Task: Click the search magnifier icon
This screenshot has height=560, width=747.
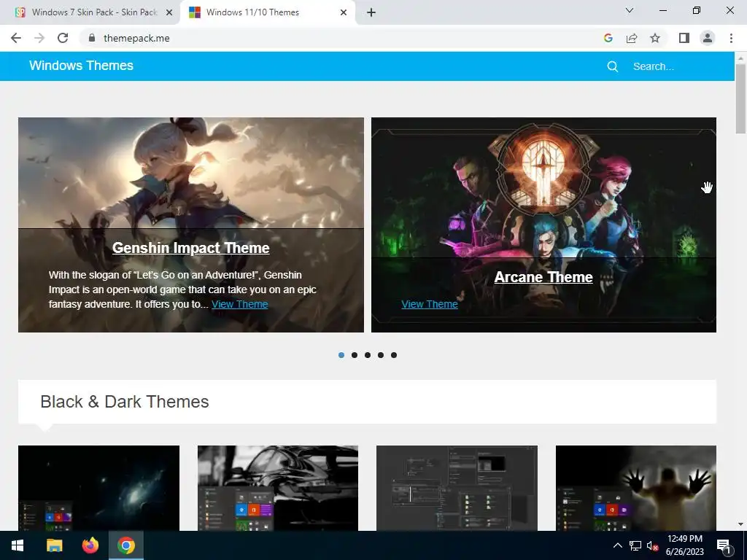Action: coord(613,66)
